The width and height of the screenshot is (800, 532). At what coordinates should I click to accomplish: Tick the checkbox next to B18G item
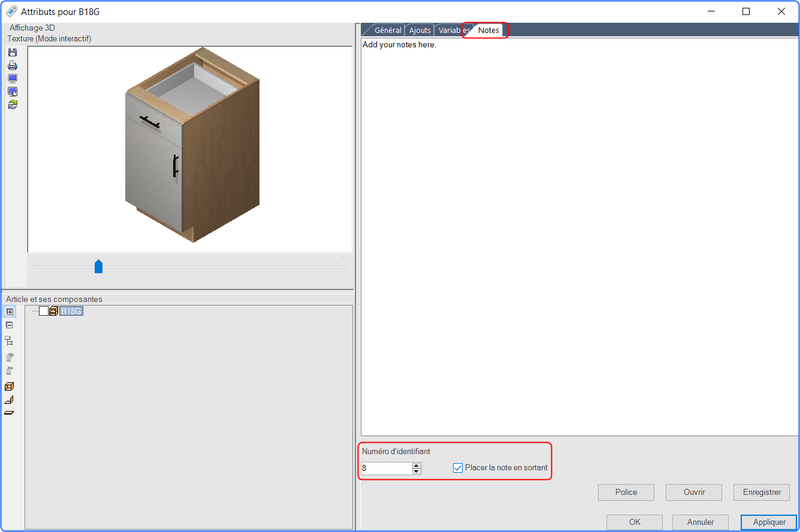tap(44, 311)
